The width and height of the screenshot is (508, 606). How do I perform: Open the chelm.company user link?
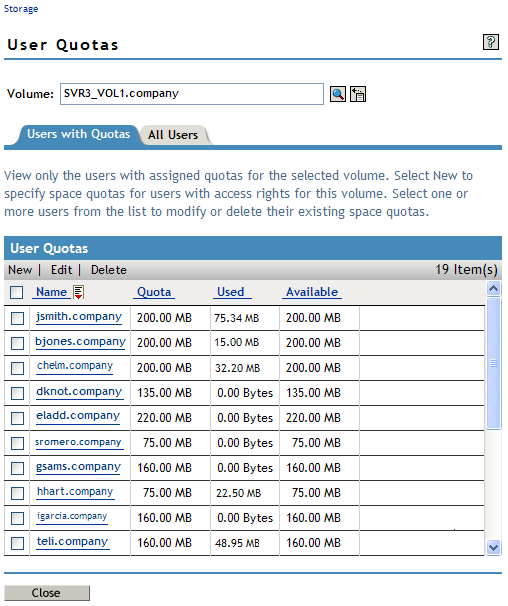(x=75, y=366)
